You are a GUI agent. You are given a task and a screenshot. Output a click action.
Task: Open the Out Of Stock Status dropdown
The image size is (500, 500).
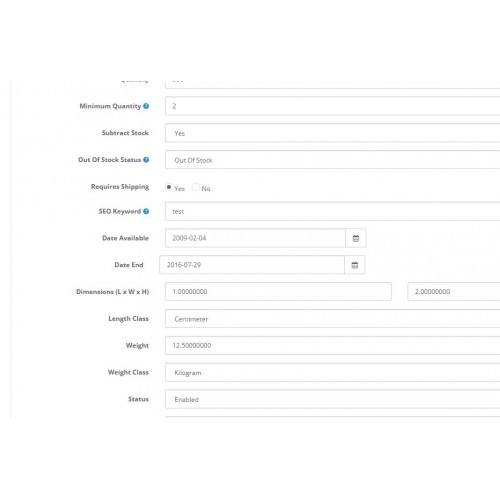(x=332, y=160)
